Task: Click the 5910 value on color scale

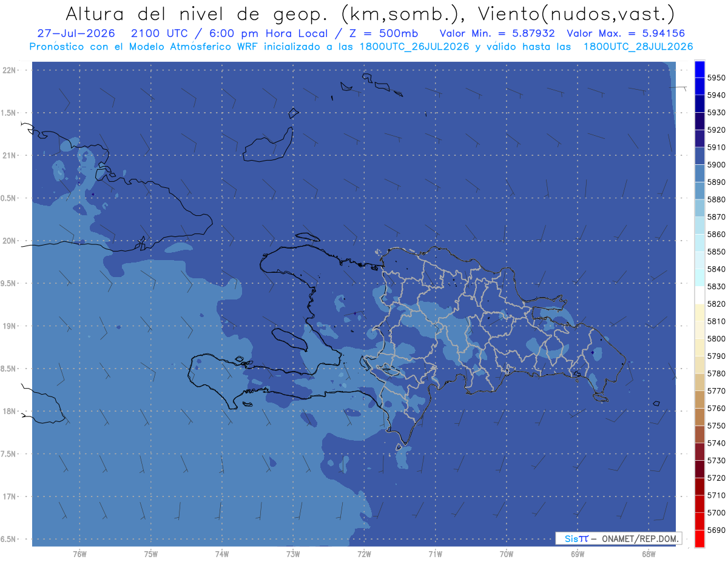Action: tap(716, 147)
